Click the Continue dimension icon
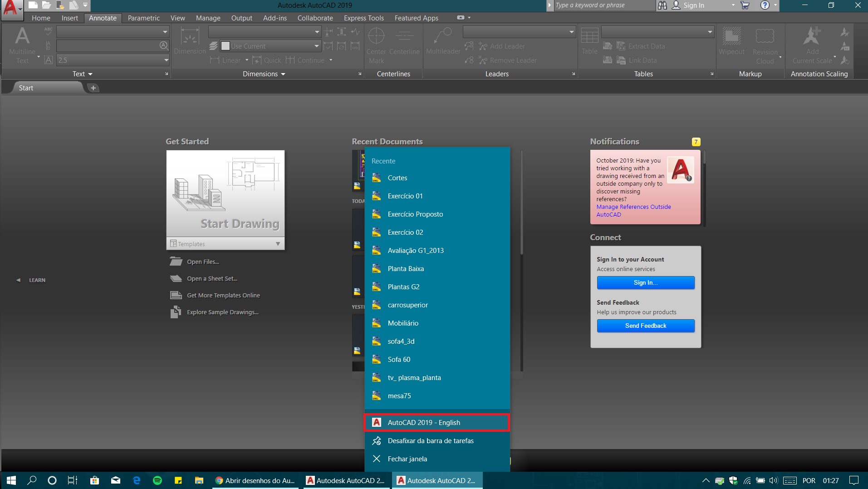868x489 pixels. 290,60
